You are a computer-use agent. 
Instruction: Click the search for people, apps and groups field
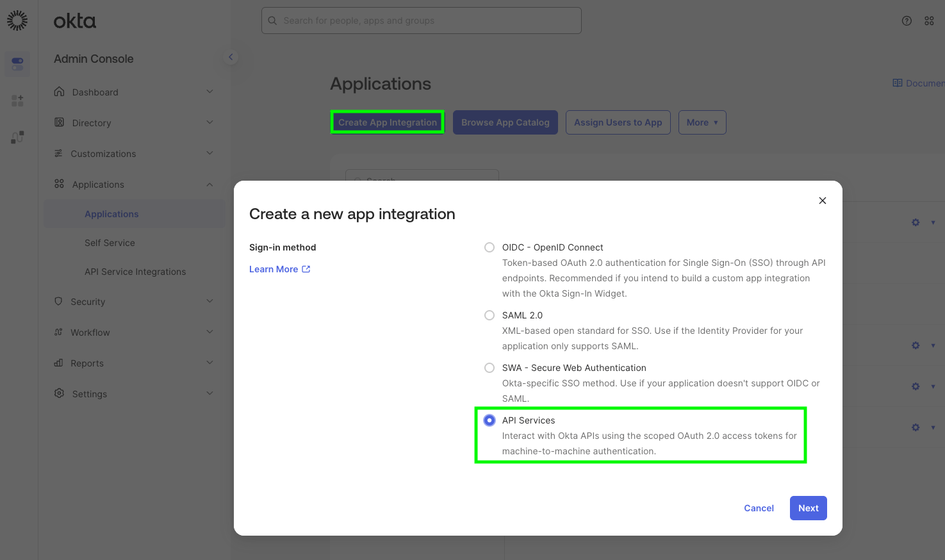(x=422, y=21)
